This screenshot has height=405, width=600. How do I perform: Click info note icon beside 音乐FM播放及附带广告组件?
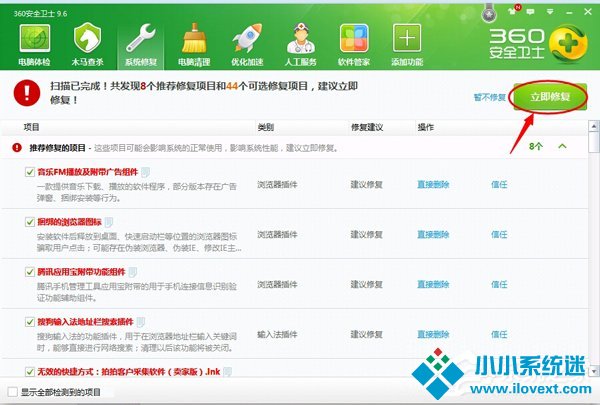[x=145, y=172]
